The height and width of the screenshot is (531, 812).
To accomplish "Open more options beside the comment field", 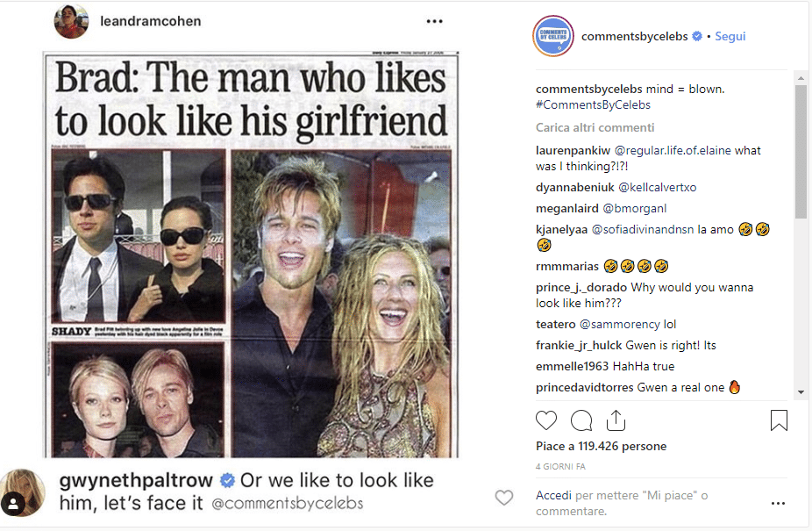I will pos(778,504).
